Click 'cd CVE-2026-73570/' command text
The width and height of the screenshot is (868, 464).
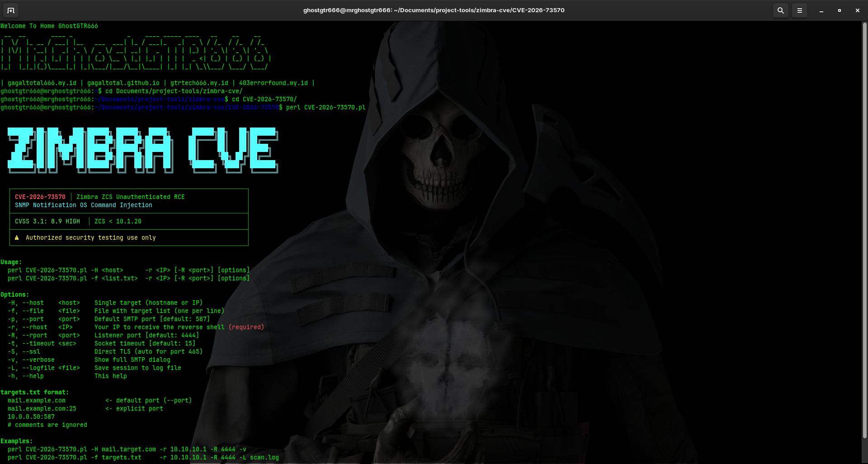pos(264,99)
